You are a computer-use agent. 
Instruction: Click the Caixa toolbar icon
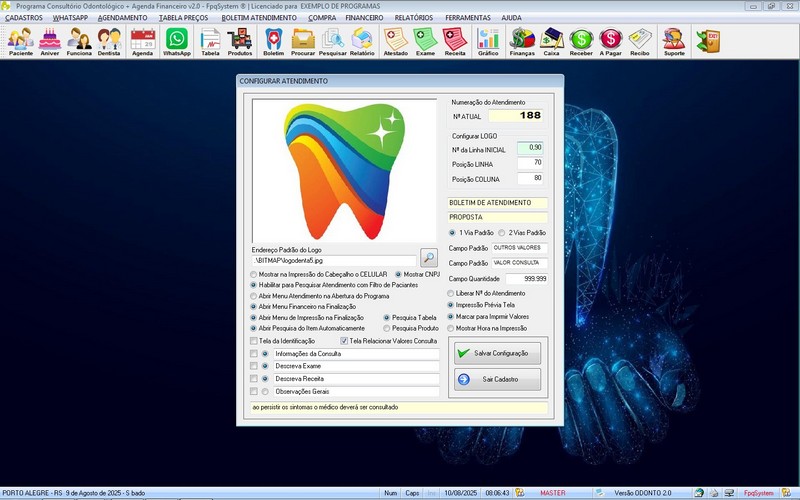point(551,41)
